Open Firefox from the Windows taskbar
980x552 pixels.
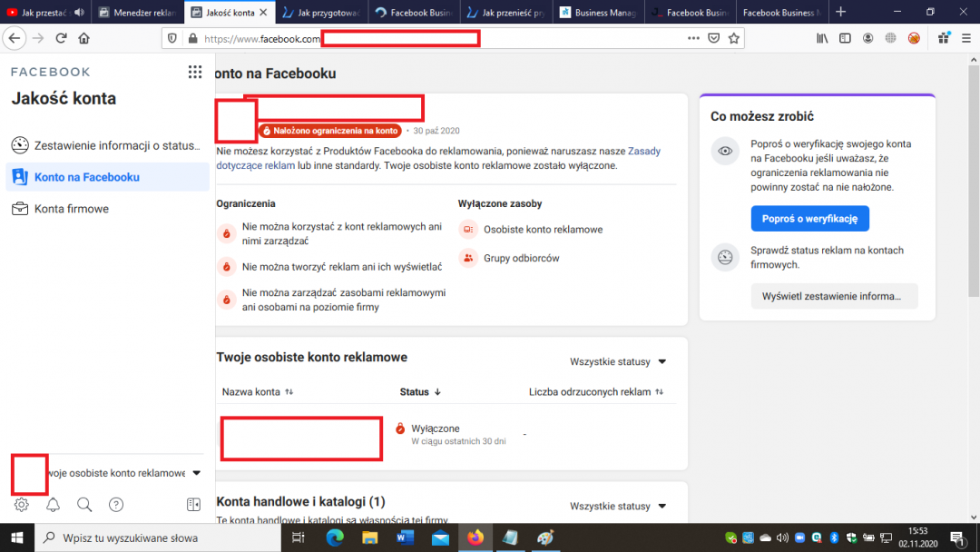coord(475,537)
